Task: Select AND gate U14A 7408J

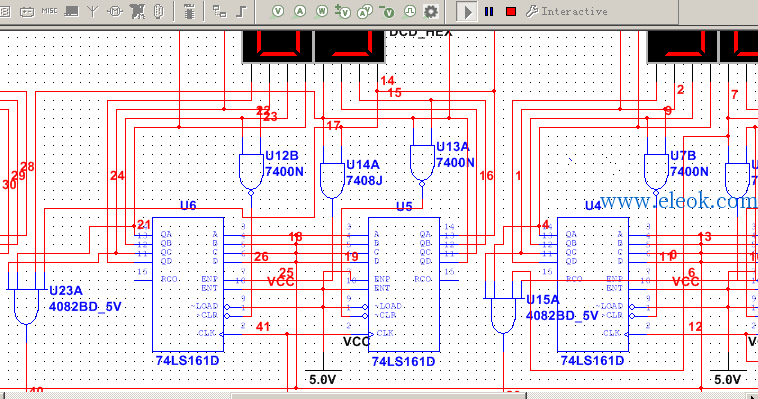Action: coord(332,180)
